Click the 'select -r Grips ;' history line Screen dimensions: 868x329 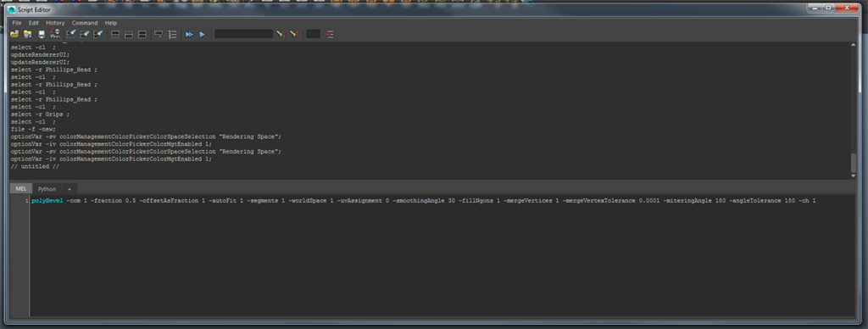tap(40, 114)
